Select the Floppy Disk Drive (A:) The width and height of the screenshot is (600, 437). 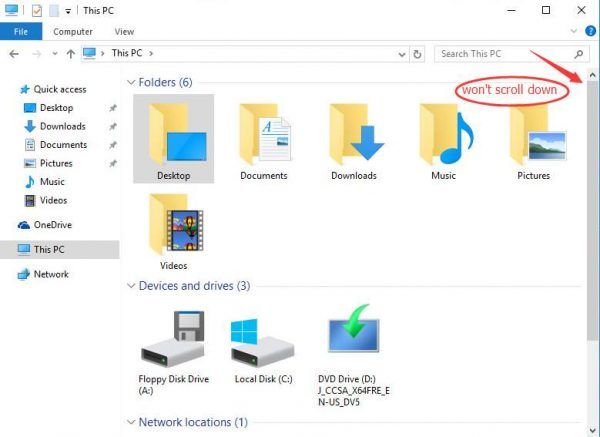[x=174, y=340]
